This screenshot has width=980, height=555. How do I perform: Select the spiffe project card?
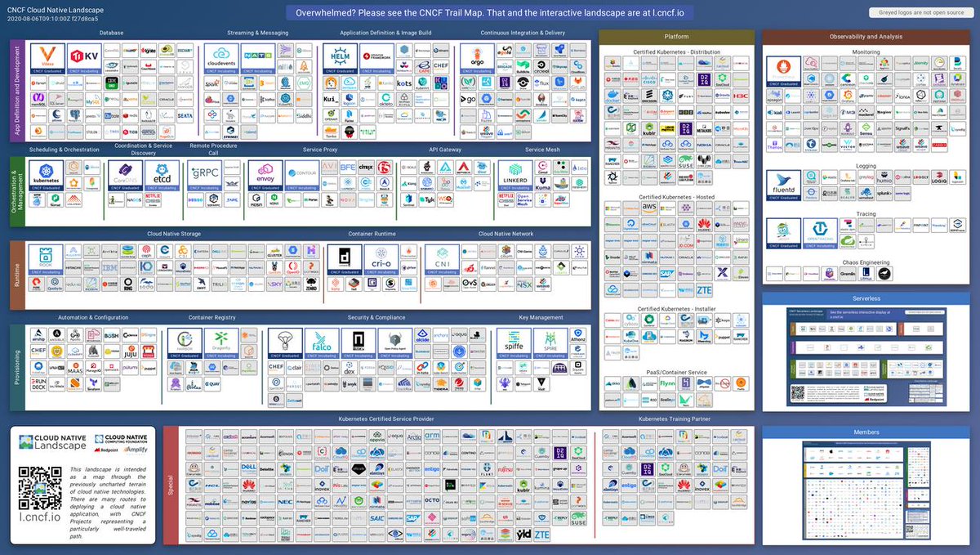coord(514,344)
